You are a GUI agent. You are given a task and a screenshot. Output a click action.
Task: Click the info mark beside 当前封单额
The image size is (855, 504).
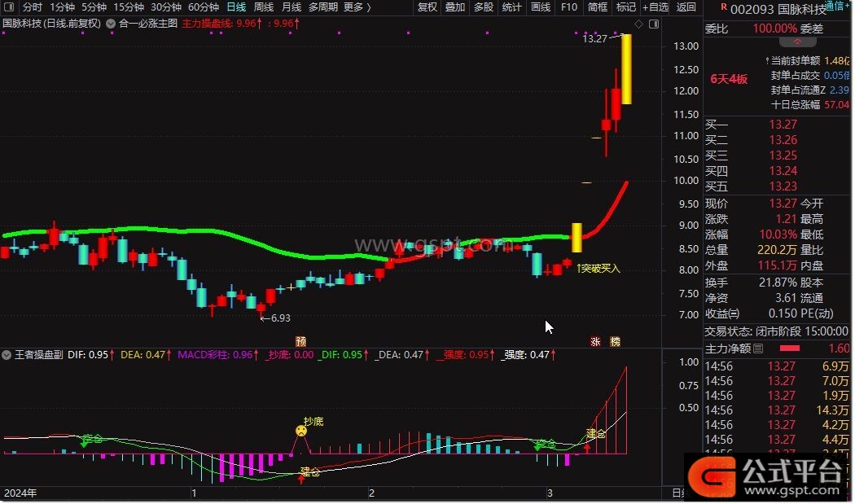767,60
